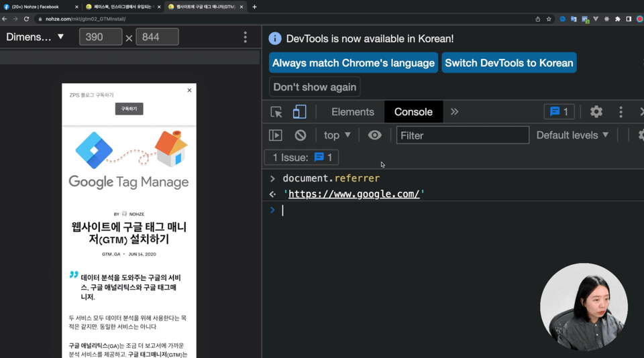Click the address bar URL nohze.com
644x358 pixels.
[85, 19]
